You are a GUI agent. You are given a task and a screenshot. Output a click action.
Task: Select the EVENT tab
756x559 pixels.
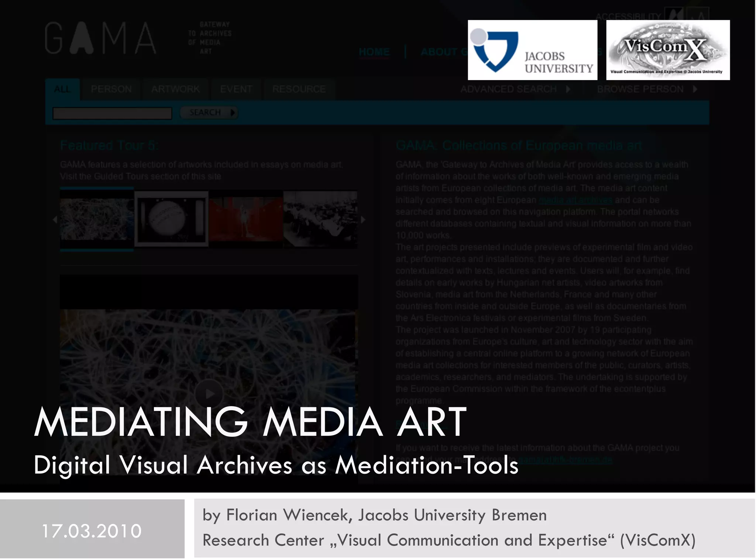click(236, 89)
